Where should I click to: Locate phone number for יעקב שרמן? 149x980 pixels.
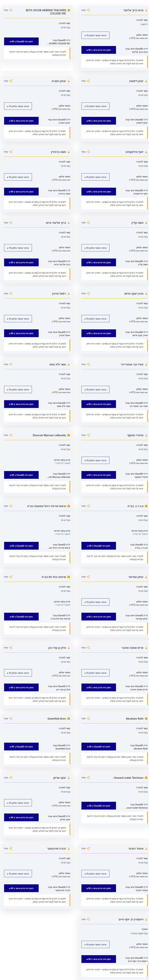pyautogui.click(x=18, y=803)
